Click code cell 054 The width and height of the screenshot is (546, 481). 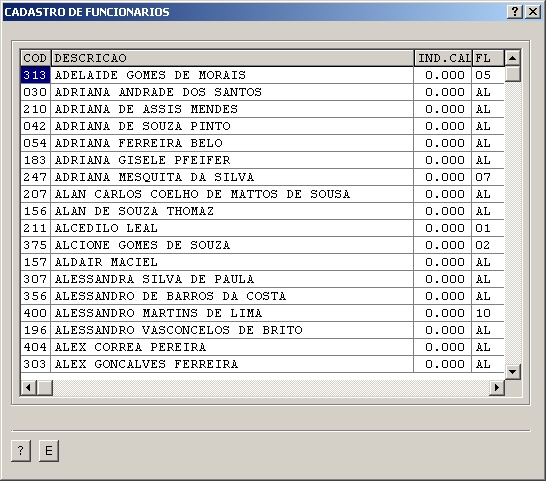click(x=36, y=143)
